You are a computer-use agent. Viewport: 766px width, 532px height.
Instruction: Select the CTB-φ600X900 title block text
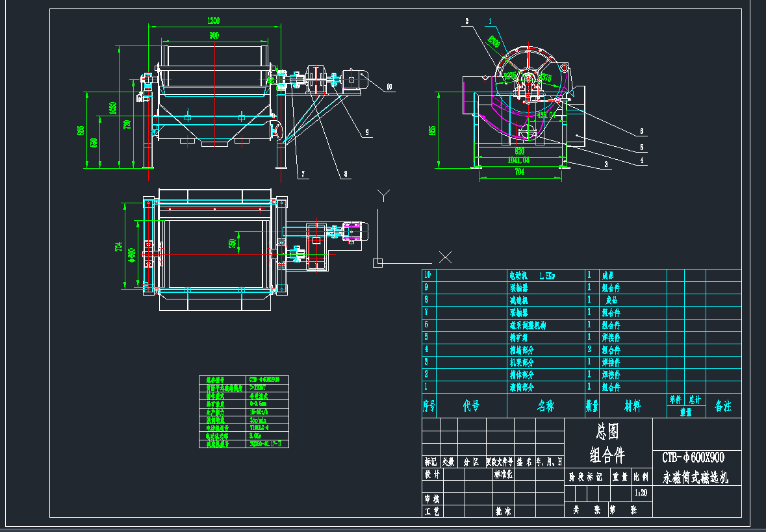click(693, 457)
